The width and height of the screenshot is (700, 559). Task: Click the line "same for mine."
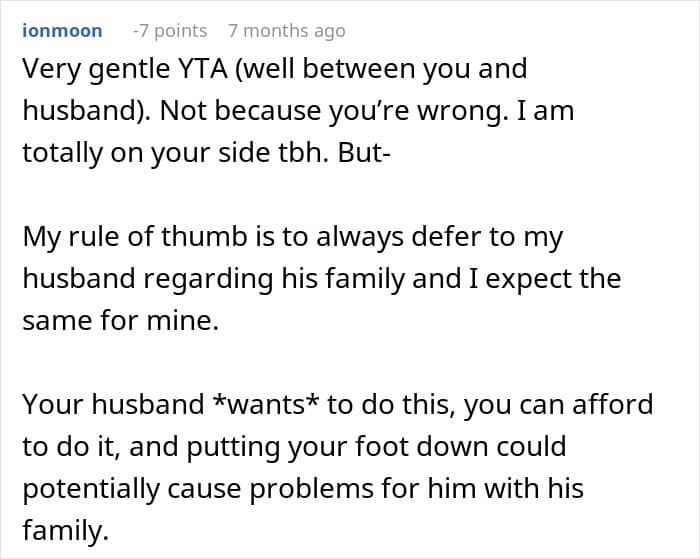coord(121,321)
